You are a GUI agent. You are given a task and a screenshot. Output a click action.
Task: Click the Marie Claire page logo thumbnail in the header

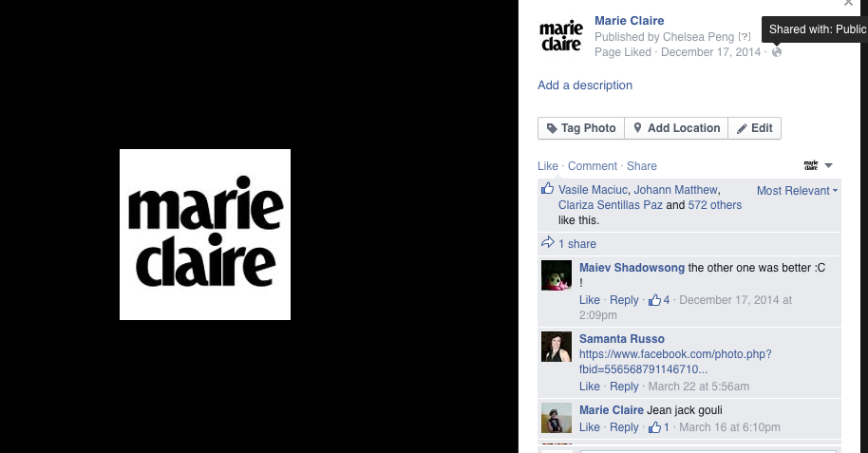[561, 36]
